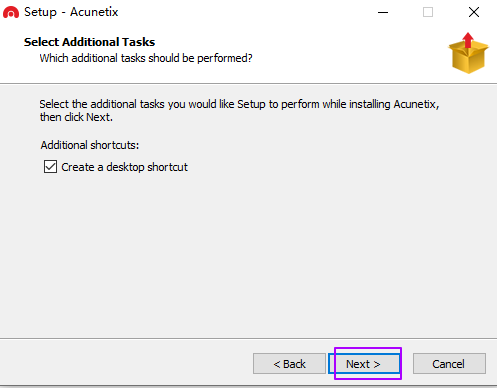Click the "then click Next." text line

(76, 117)
